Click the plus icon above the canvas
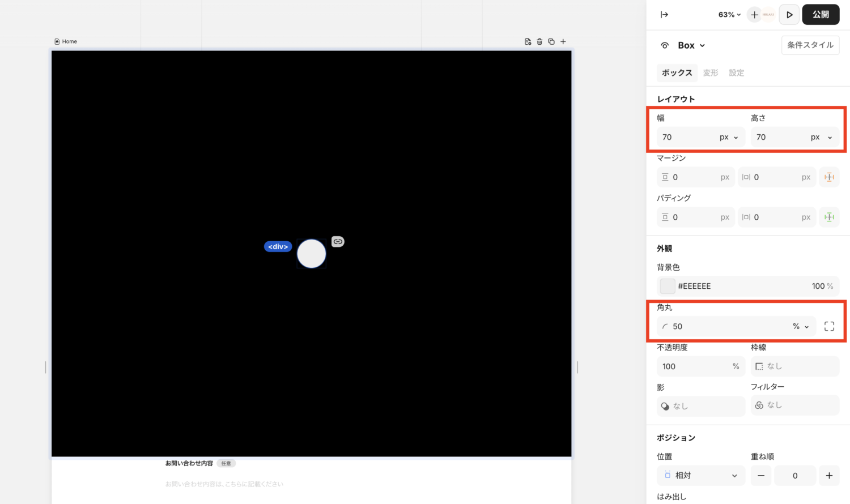 tap(563, 41)
